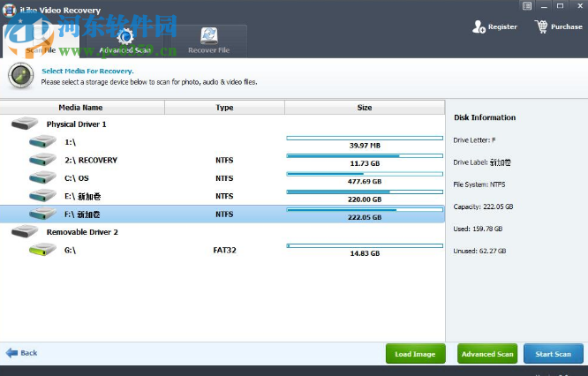Sort by the Size column header
Screen dimensions: 588x376
click(364, 108)
